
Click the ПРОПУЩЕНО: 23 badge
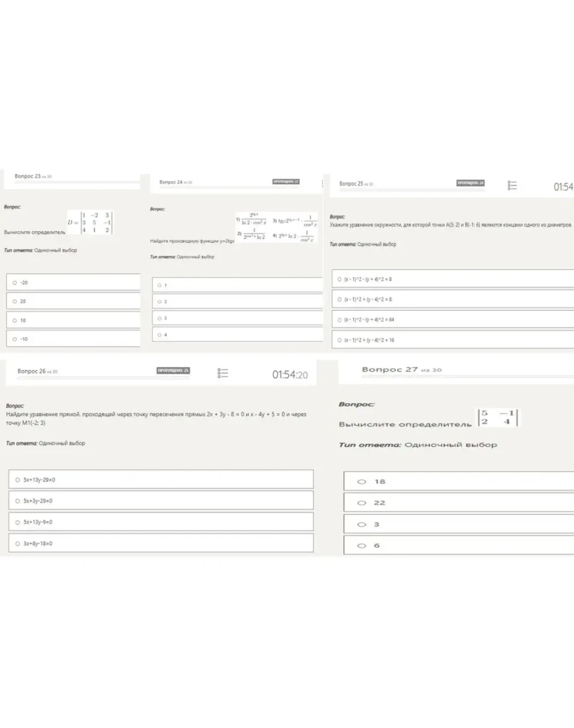[x=286, y=182]
